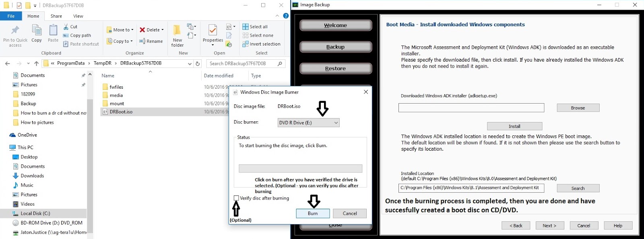This screenshot has width=644, height=239.
Task: Expand the address bar history dropdown
Action: point(190,64)
